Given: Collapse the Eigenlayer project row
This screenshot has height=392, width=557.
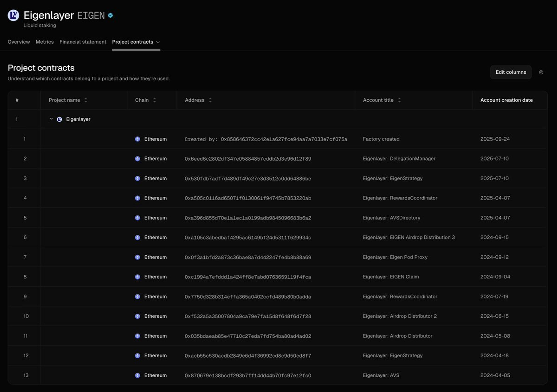Looking at the screenshot, I should click(51, 119).
